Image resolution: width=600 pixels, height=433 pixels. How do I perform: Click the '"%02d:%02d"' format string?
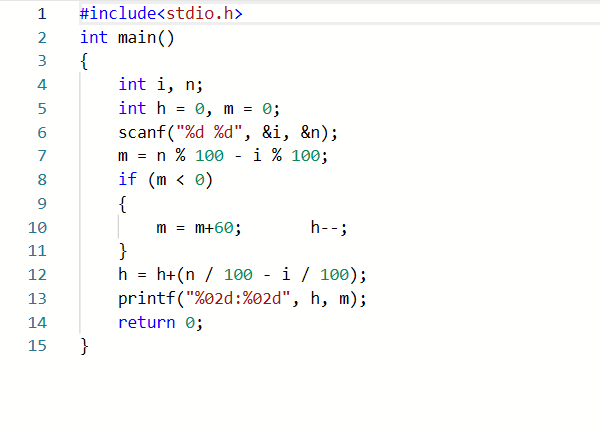point(238,298)
